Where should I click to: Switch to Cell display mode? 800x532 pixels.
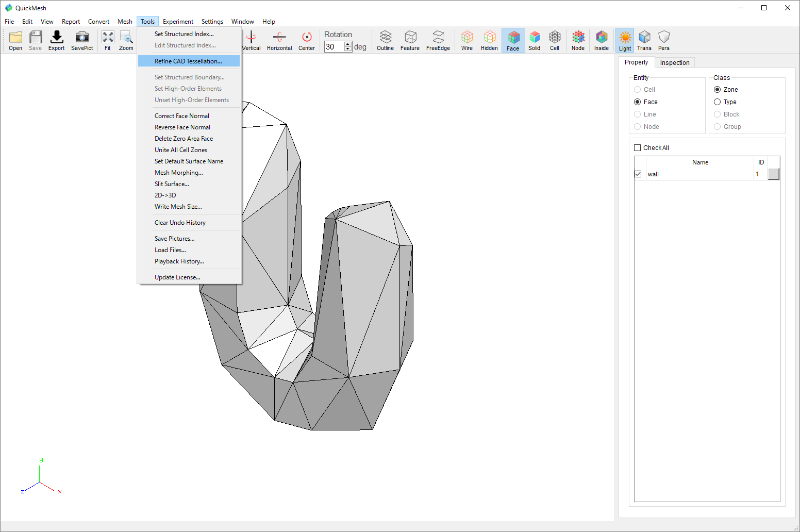point(555,40)
